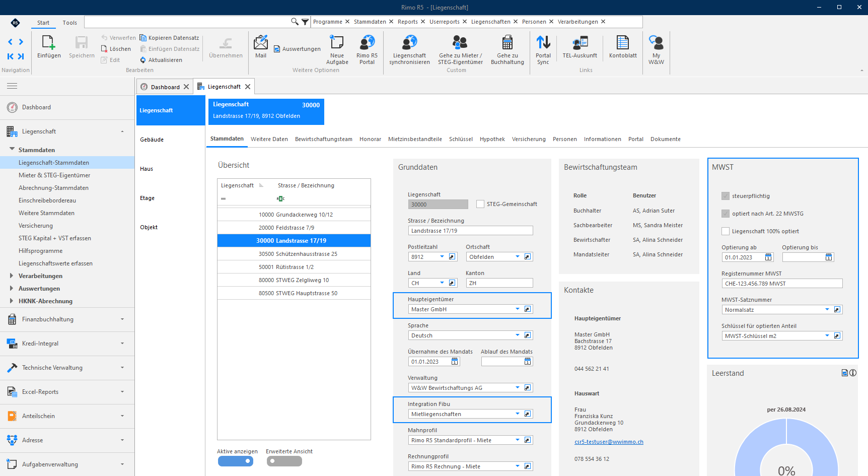Toggle the steuerpflichtig checkbox
This screenshot has height=476, width=868.
(726, 196)
